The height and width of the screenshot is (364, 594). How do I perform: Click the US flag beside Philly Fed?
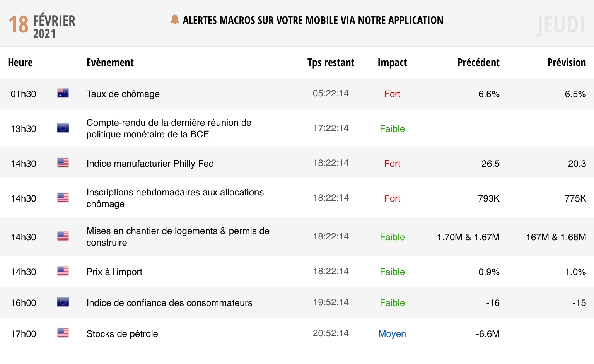[63, 163]
